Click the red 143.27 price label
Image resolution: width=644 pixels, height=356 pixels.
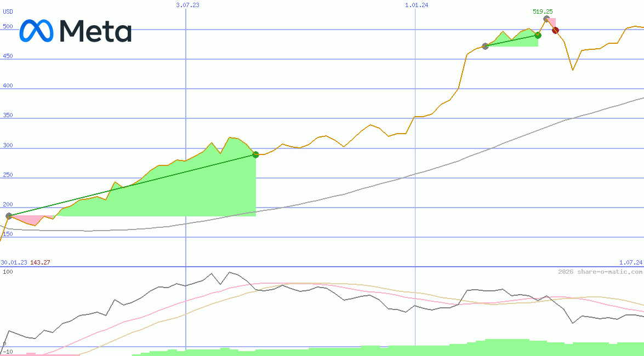[x=40, y=262]
